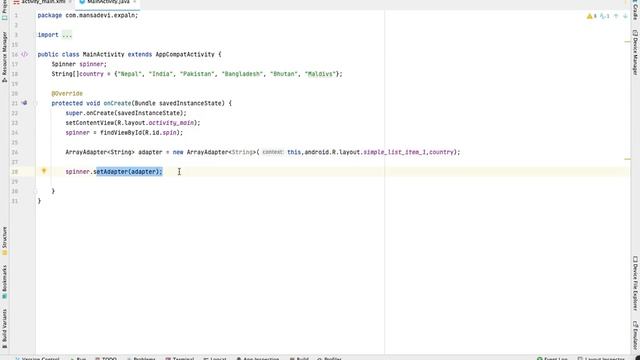The image size is (640, 360).
Task: Click the weak warning count indicator
Action: [604, 16]
